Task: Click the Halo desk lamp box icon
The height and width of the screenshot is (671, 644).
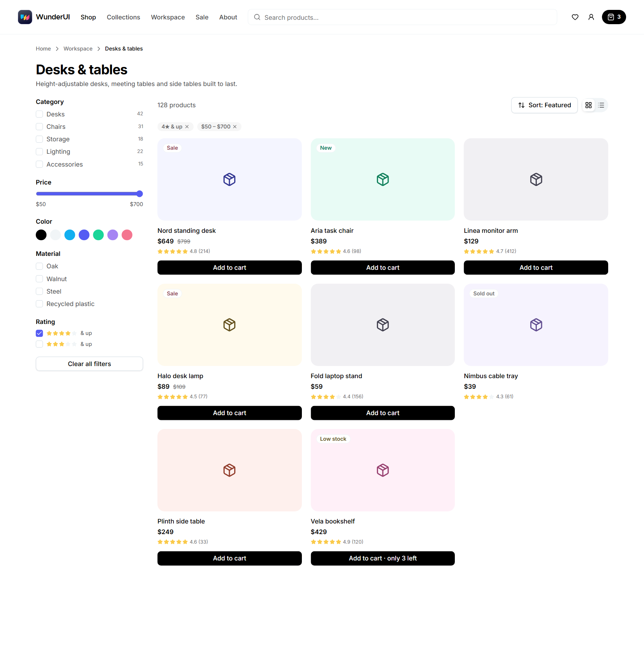Action: click(x=229, y=325)
